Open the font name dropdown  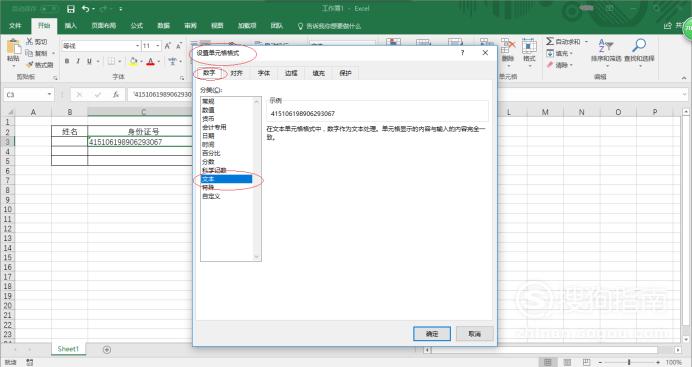137,46
